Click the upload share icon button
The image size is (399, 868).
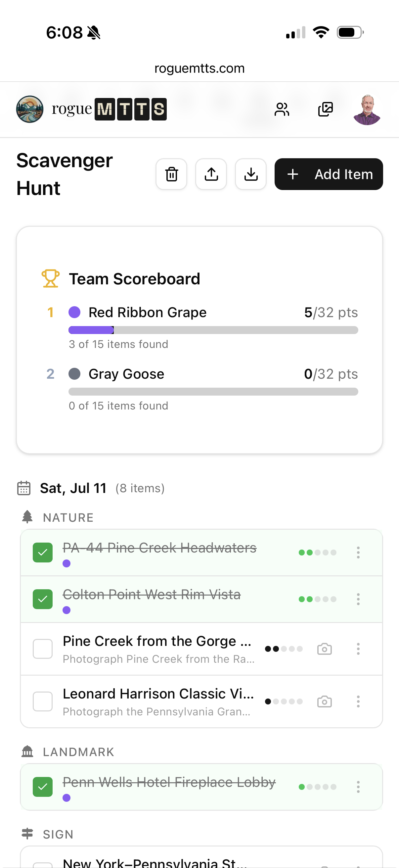click(211, 174)
